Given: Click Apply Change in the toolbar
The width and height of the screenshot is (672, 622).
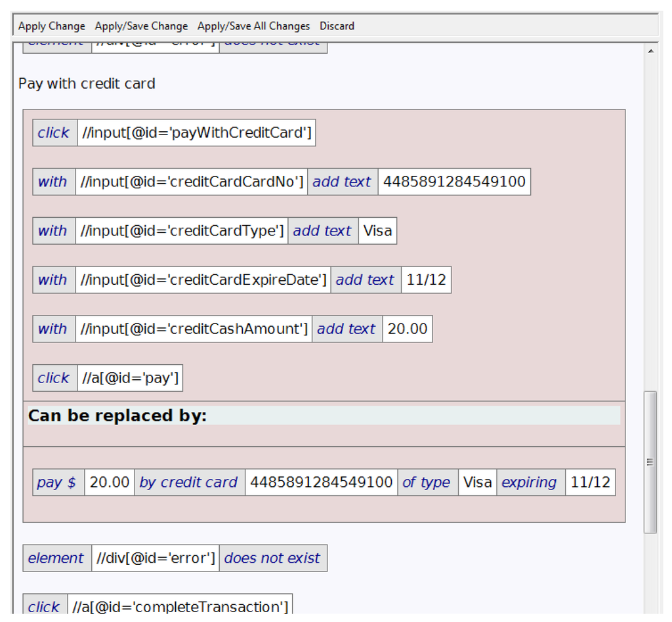Looking at the screenshot, I should click(x=52, y=26).
